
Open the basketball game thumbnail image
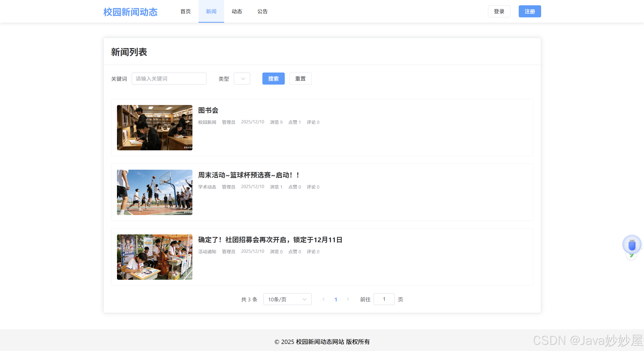[x=154, y=192]
